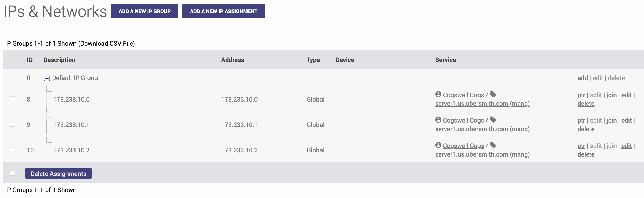
Task: Select description 173.233.10.0 tree entry
Action: click(x=71, y=99)
